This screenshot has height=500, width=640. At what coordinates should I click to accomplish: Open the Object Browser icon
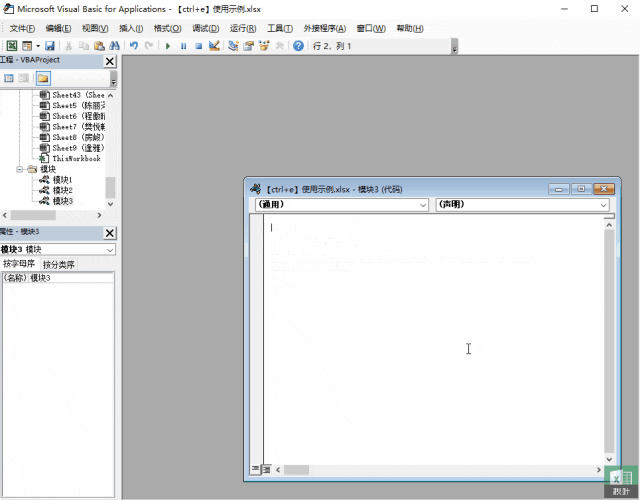pyautogui.click(x=264, y=46)
